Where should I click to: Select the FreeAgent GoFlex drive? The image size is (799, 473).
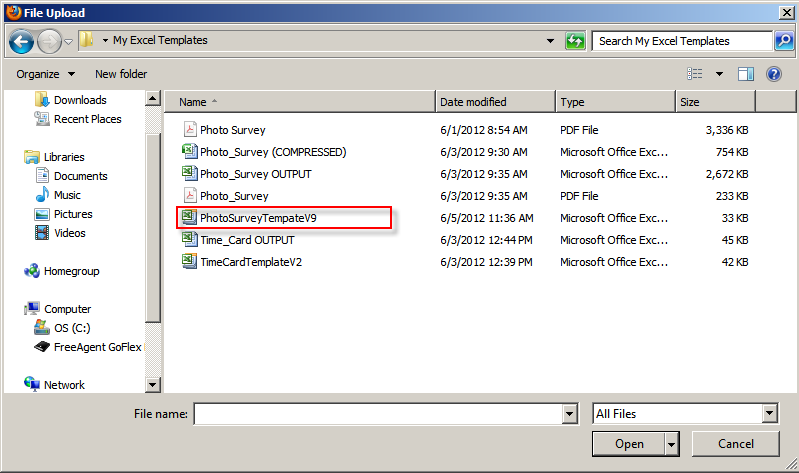(88, 347)
